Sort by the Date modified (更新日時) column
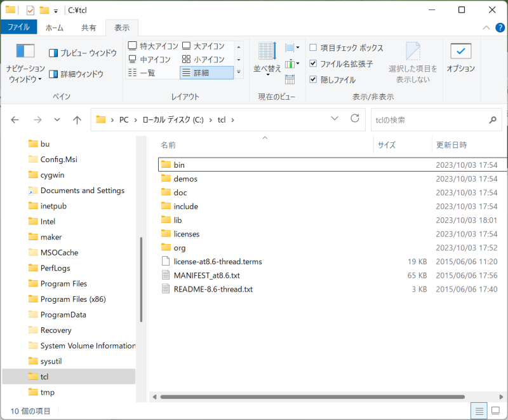The image size is (508, 420). (451, 145)
